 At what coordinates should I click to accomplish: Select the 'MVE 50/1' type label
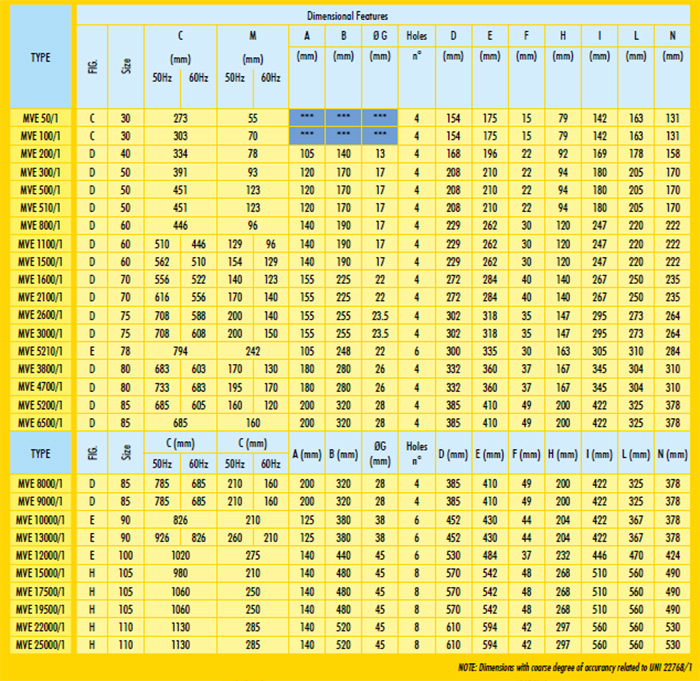(40, 118)
